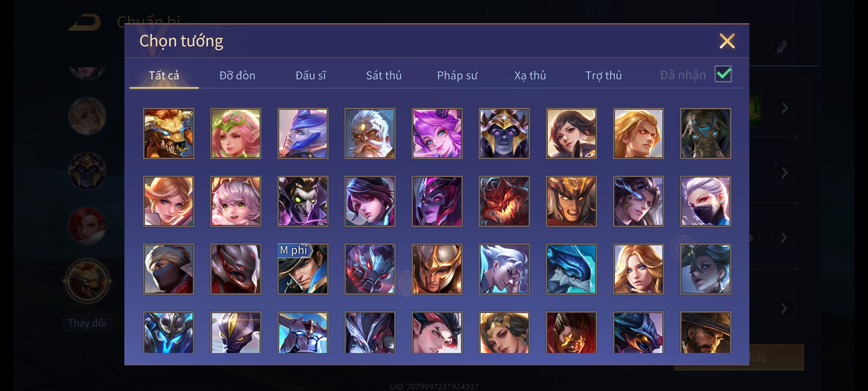
Task: Open the 'Sát thủ' tab
Action: point(384,75)
